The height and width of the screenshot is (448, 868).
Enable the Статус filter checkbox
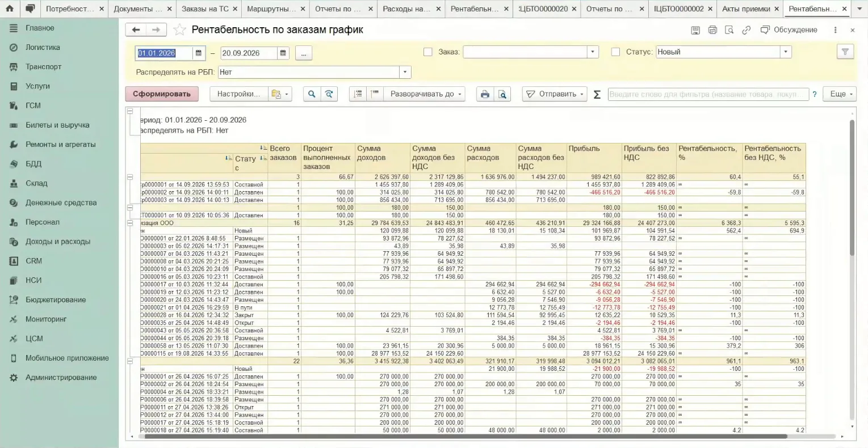615,52
